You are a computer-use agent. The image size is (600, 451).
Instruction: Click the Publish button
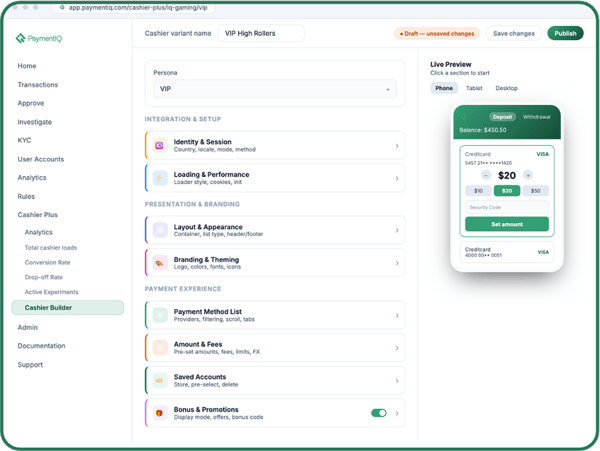click(565, 33)
